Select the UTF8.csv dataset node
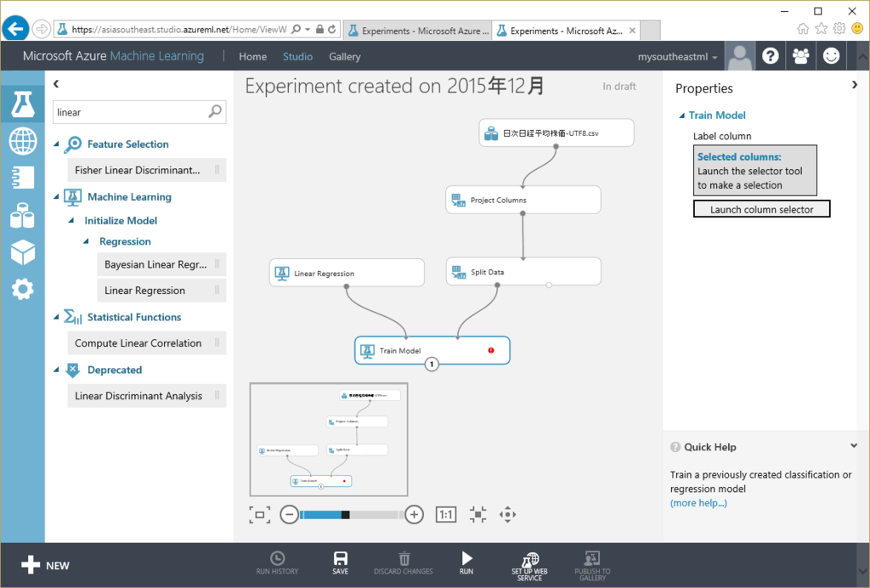The width and height of the screenshot is (870, 588). (x=556, y=133)
